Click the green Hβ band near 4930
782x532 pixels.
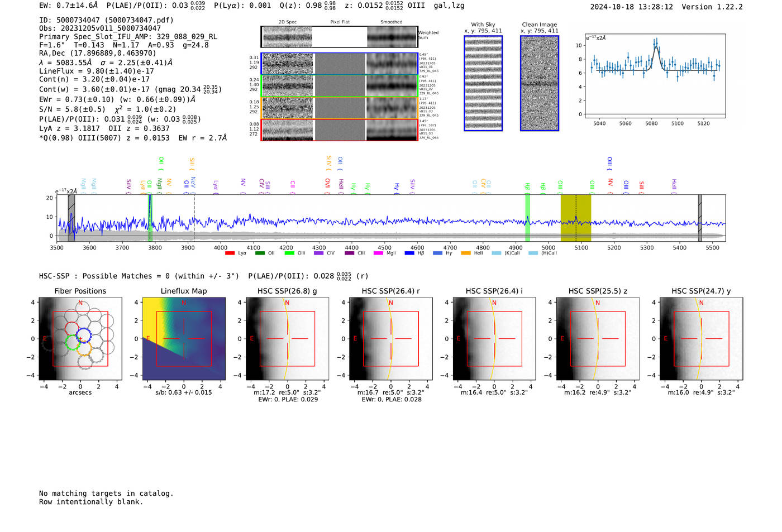(x=527, y=218)
